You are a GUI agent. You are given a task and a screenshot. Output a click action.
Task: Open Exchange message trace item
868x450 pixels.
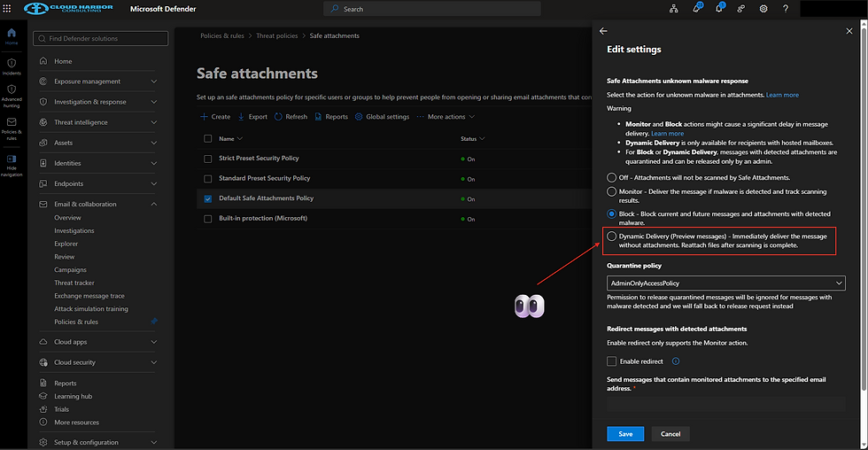pos(89,296)
